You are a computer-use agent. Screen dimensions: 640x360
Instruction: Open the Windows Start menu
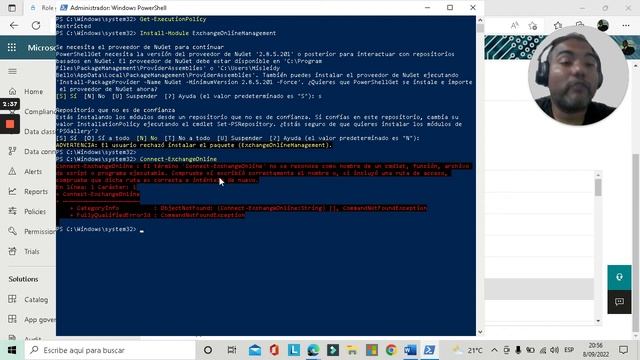pos(12,350)
